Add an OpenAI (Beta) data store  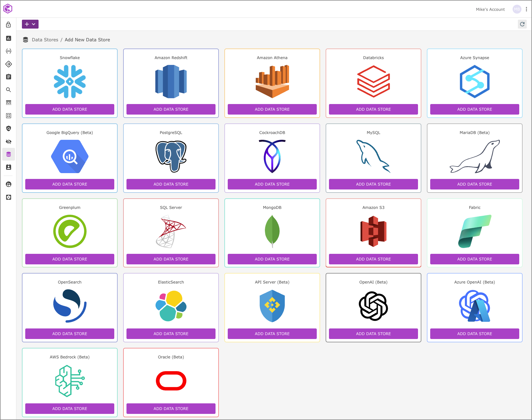tap(373, 334)
